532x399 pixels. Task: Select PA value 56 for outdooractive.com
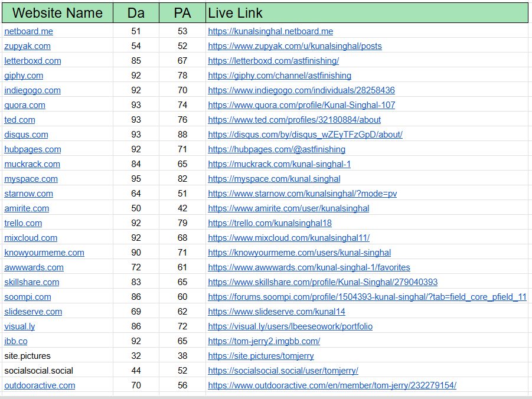pos(182,385)
